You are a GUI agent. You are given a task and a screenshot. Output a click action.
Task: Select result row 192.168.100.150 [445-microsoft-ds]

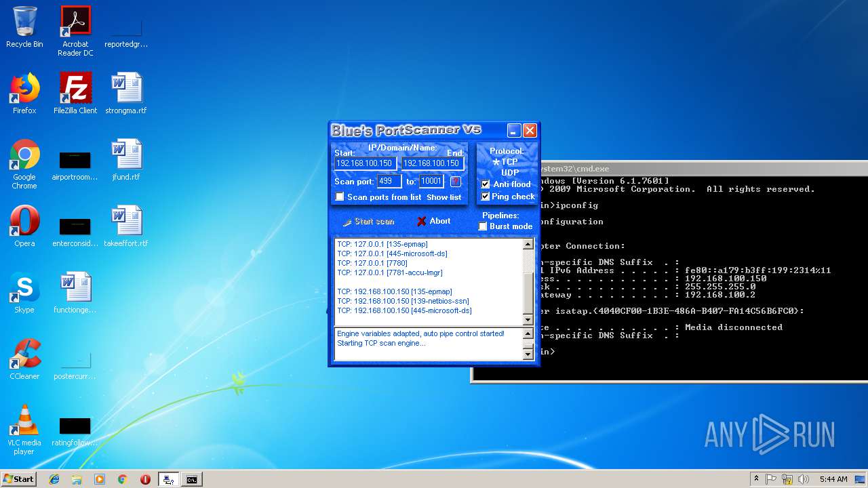[x=404, y=310]
